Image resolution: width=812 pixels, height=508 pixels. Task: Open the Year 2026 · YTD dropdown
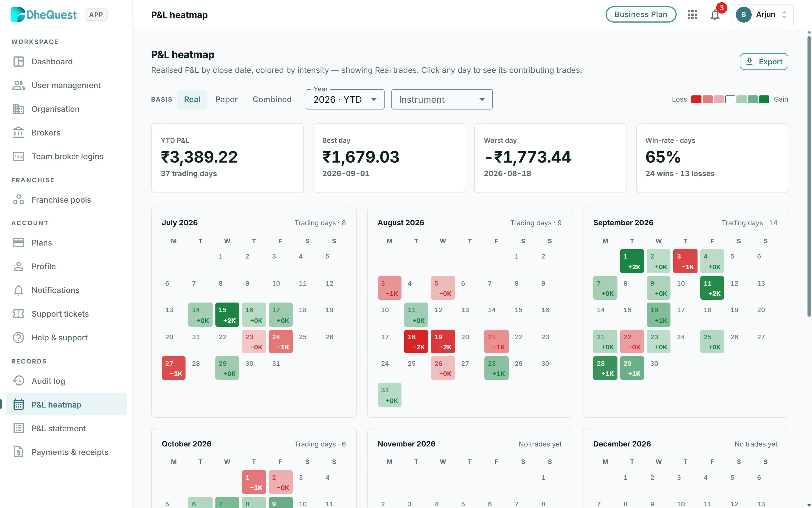[345, 99]
